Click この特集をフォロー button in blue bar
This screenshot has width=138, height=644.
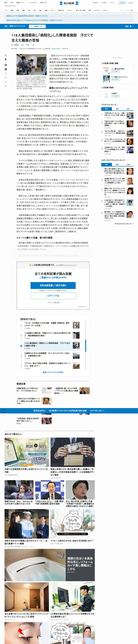(37, 26)
